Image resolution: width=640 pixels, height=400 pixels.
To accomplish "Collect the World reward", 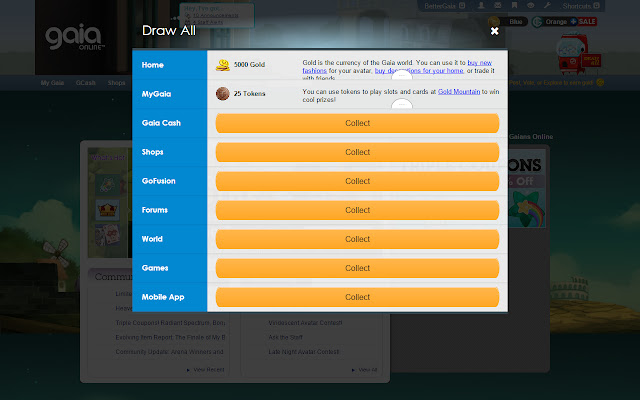I will 357,239.
